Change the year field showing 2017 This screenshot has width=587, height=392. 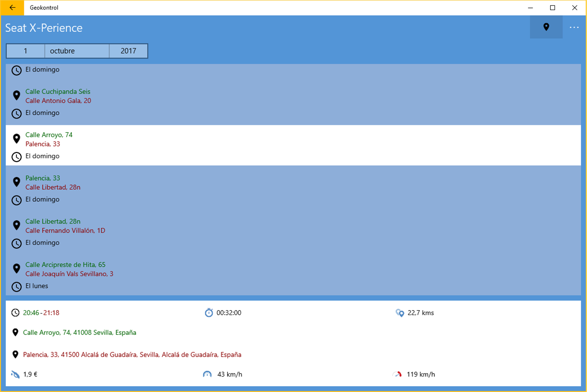pyautogui.click(x=128, y=51)
